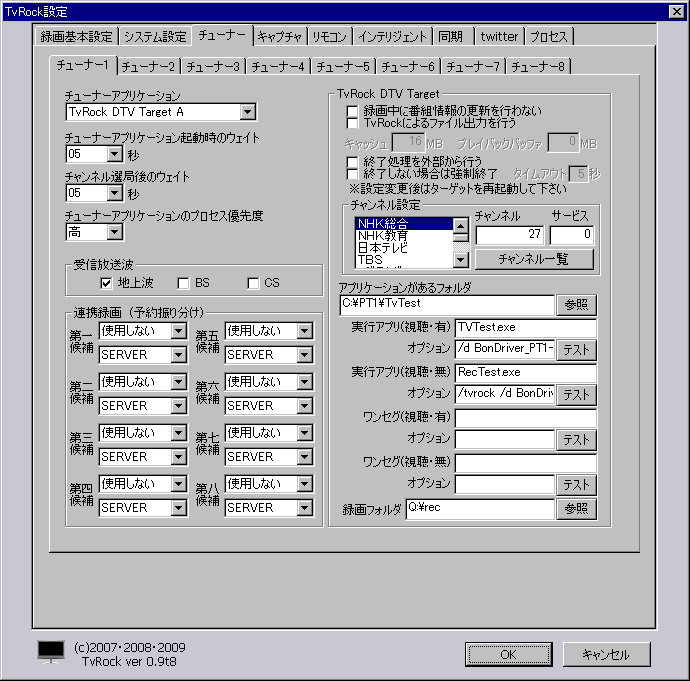
Task: Click 参照 for application folder
Action: pos(576,304)
